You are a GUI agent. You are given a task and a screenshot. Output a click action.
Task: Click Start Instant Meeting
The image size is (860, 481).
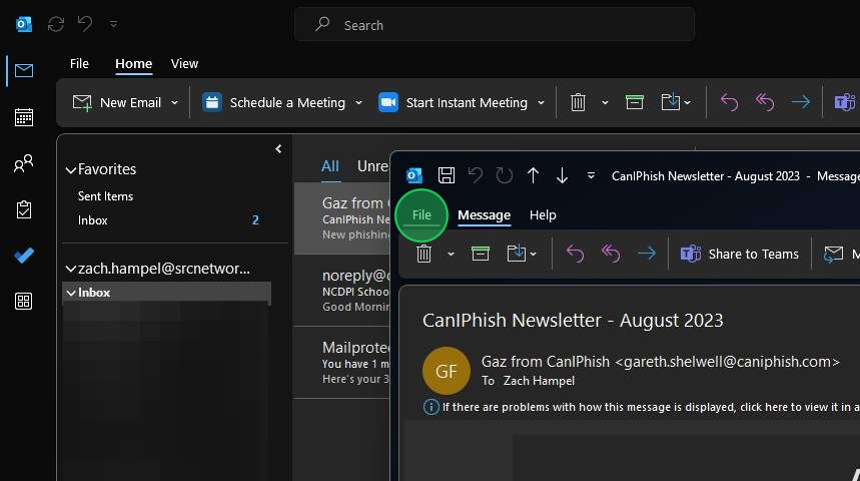click(x=453, y=103)
